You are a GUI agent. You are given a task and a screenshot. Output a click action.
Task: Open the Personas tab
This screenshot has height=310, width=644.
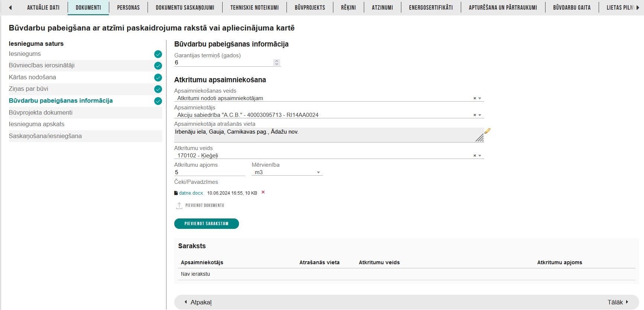click(x=128, y=7)
